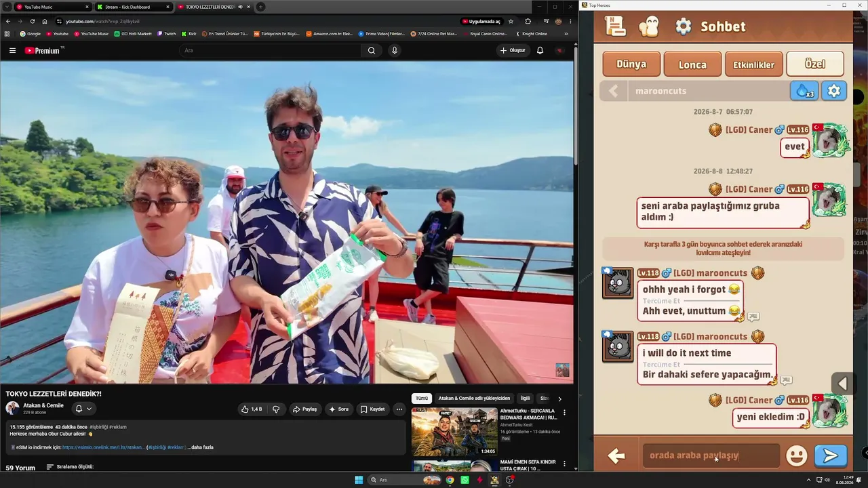Open more actions menu under the video
This screenshot has height=488, width=868.
coord(399,409)
